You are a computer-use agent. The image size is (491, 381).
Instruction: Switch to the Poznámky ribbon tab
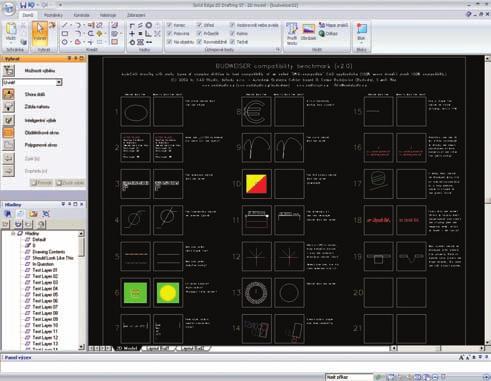click(53, 15)
